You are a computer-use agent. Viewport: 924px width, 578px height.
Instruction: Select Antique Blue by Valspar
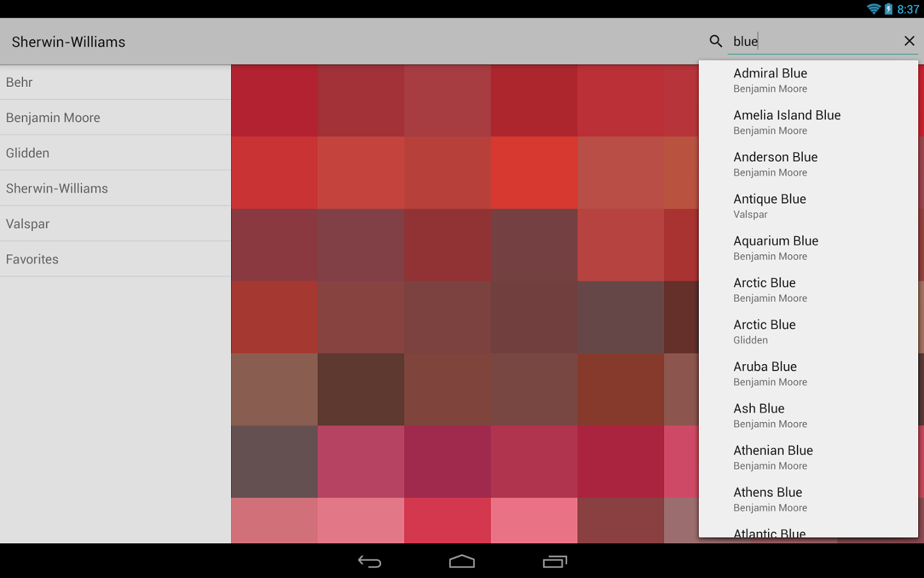809,206
